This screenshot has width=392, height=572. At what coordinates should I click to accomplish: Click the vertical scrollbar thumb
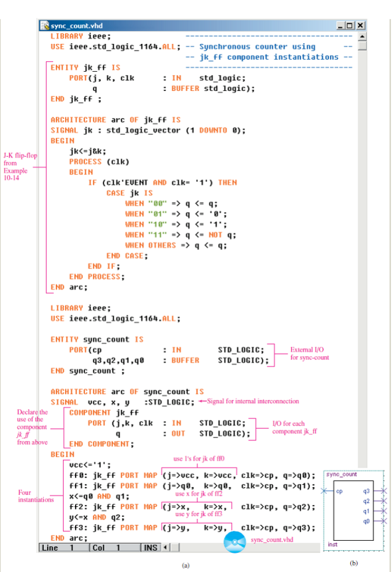coord(362,46)
